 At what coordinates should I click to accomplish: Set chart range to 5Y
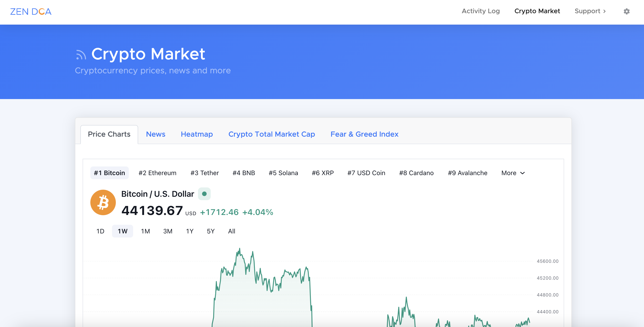(211, 231)
